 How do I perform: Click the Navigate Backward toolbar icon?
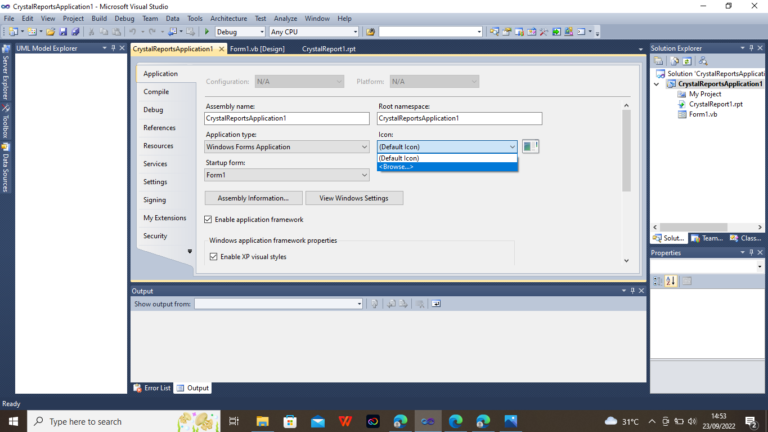coord(172,32)
